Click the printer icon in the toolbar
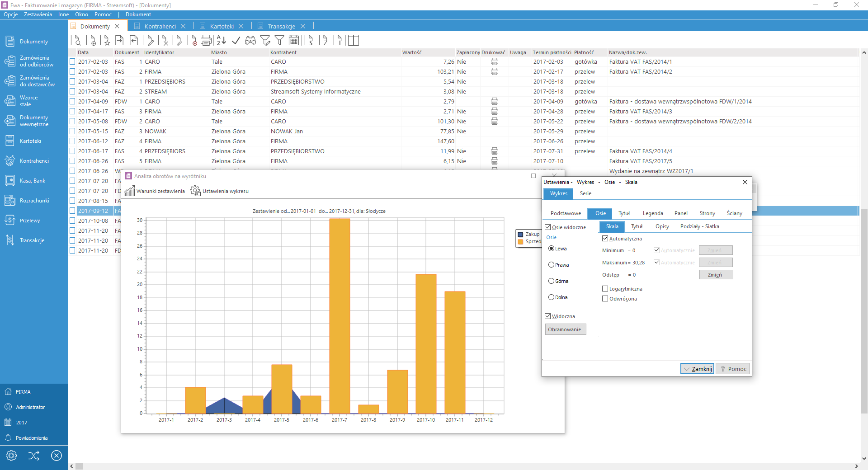The height and width of the screenshot is (470, 868). point(206,41)
